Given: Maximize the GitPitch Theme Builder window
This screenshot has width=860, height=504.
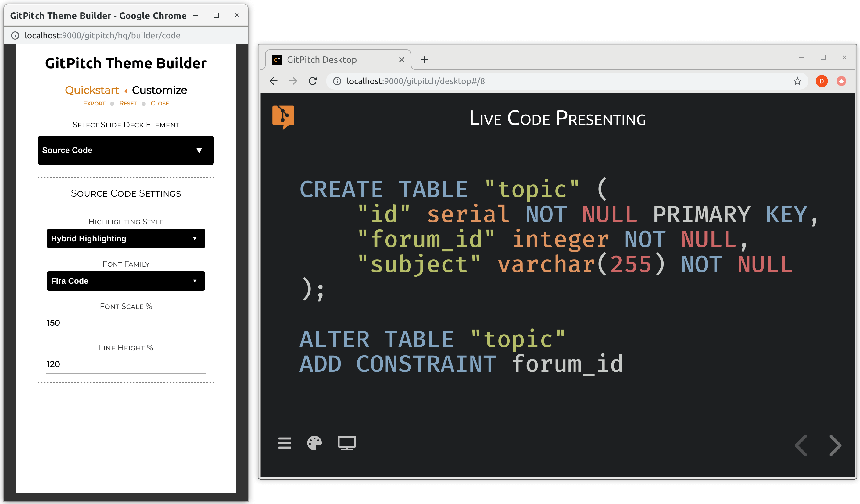Looking at the screenshot, I should (x=216, y=15).
